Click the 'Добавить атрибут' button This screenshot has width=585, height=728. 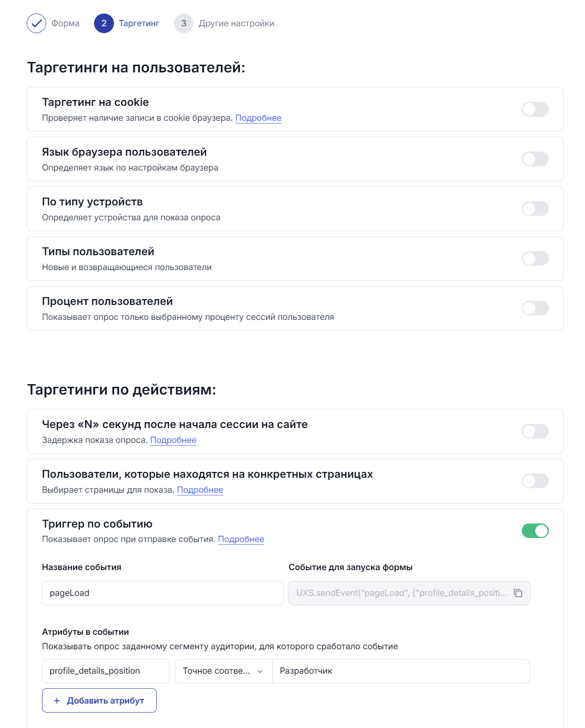tap(99, 700)
